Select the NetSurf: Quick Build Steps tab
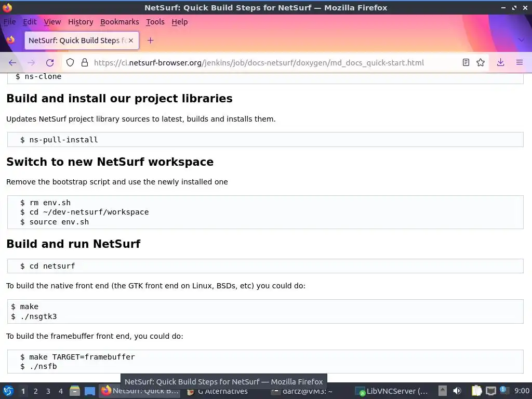This screenshot has width=532, height=399. pyautogui.click(x=82, y=41)
